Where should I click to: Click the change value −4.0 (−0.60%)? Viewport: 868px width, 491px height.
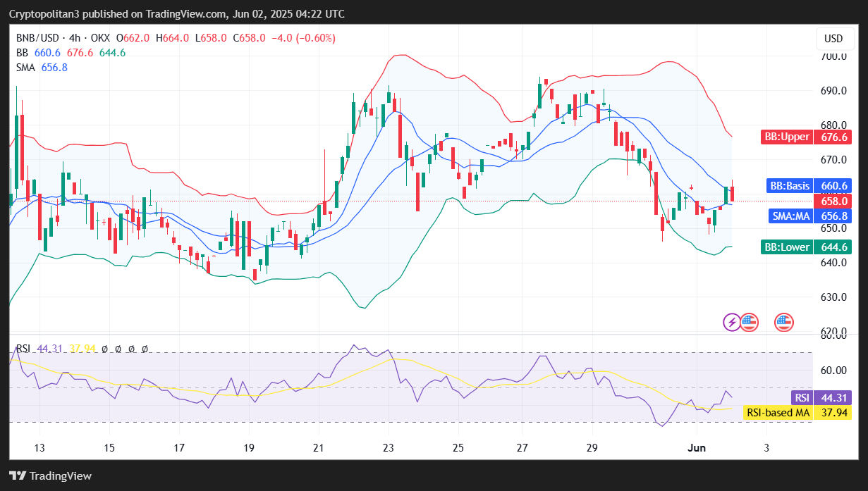pos(304,38)
